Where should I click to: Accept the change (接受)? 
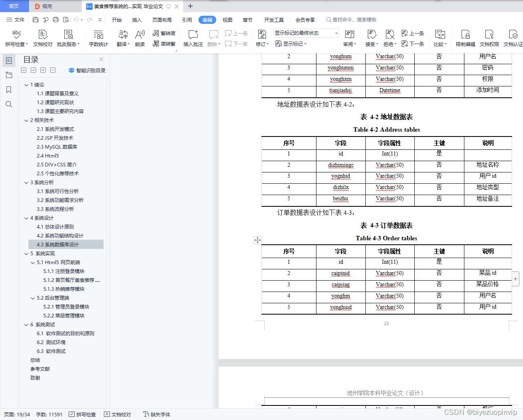[371, 38]
